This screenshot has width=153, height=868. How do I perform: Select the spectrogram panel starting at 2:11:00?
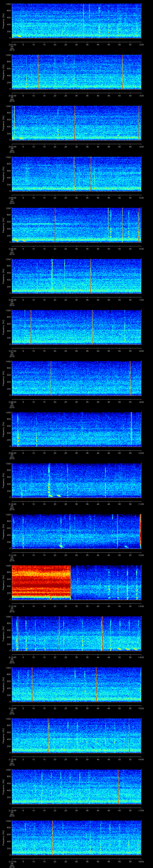point(76,532)
